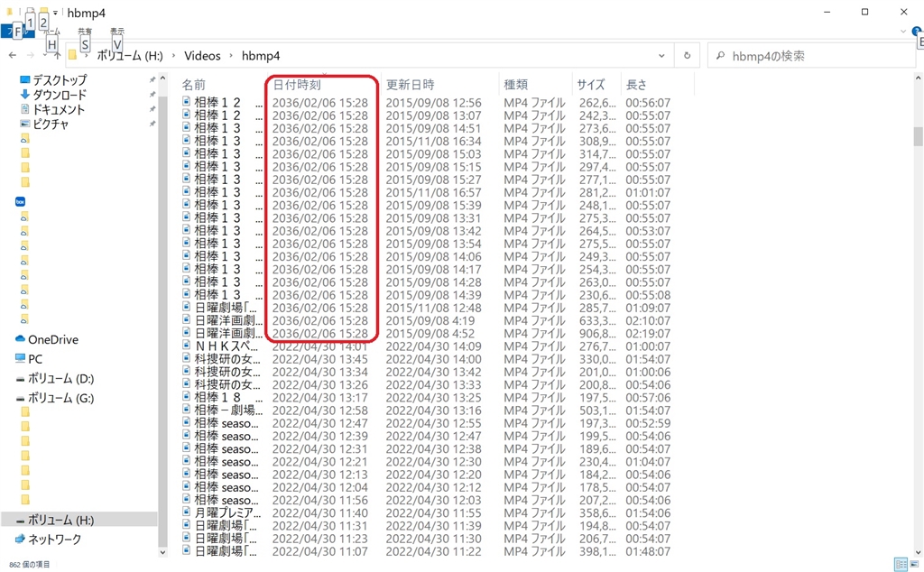Click the PC monitor icon in the sidebar

[20, 359]
